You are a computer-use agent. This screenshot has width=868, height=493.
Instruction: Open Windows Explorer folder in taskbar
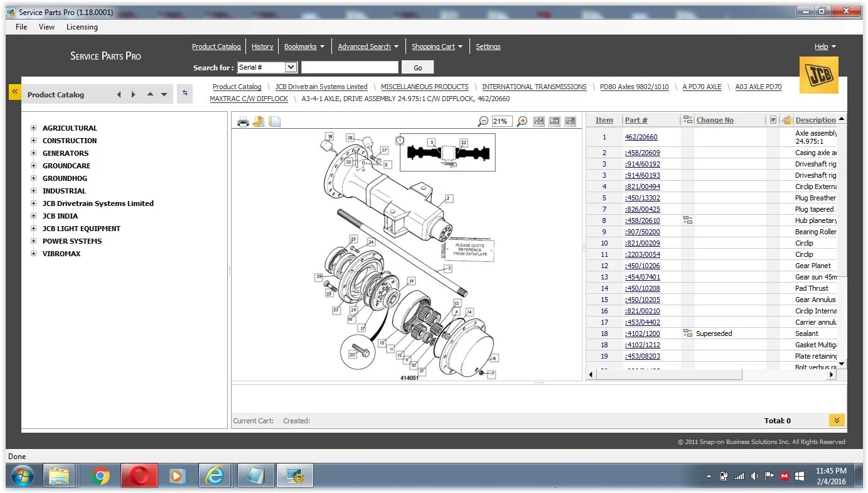click(60, 477)
